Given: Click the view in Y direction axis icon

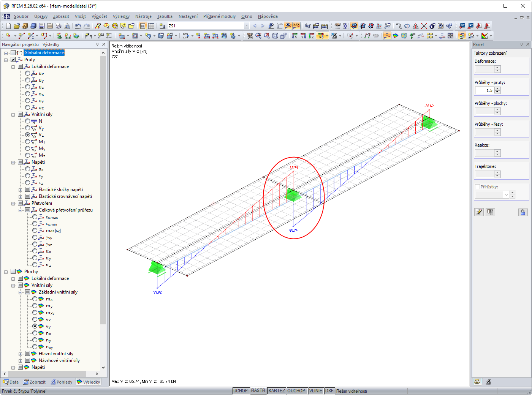Looking at the screenshot, I should pyautogui.click(x=303, y=36).
